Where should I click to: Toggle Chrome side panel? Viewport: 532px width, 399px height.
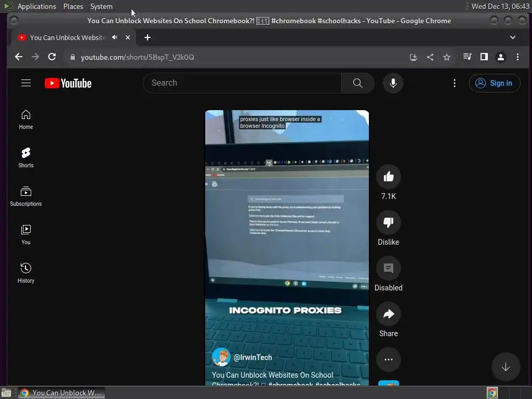pyautogui.click(x=484, y=57)
